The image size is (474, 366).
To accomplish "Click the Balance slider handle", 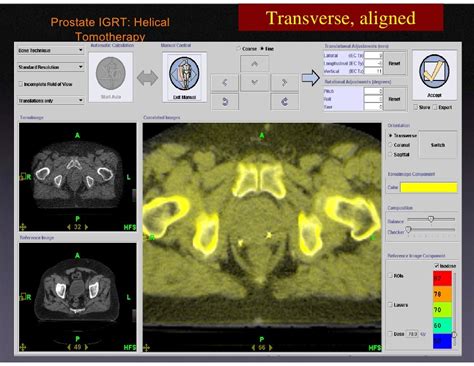I will pos(431,219).
